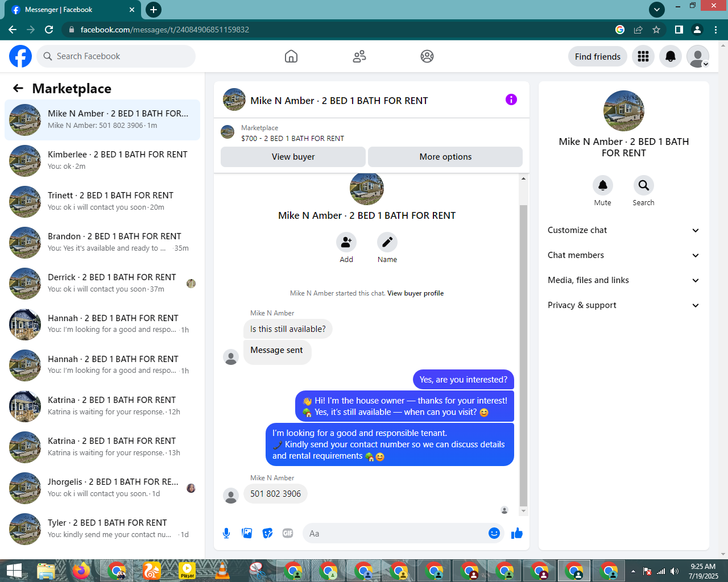Send a voice clip with microphone icon
This screenshot has width=728, height=582.
coord(226,533)
